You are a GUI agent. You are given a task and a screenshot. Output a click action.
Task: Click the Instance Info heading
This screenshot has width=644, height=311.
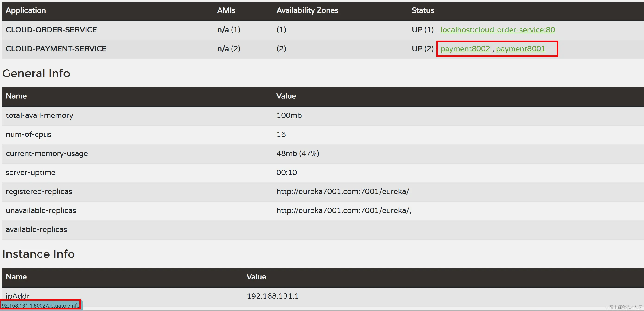click(38, 254)
